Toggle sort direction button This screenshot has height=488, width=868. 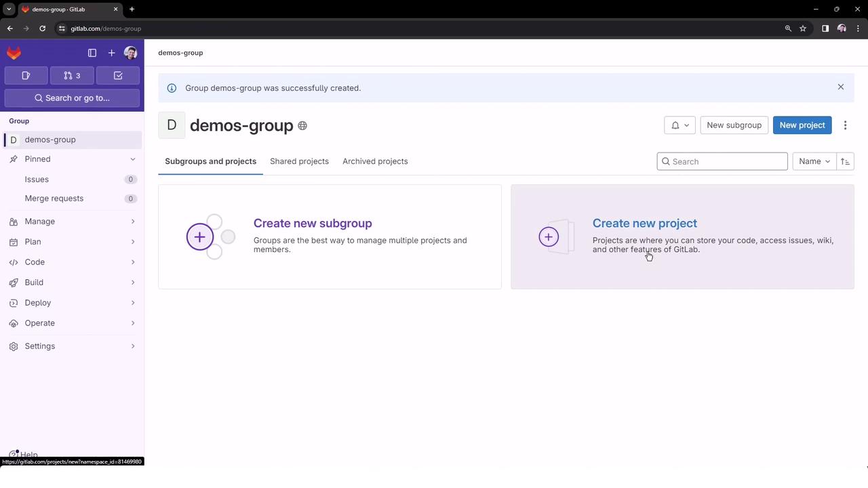click(x=845, y=161)
